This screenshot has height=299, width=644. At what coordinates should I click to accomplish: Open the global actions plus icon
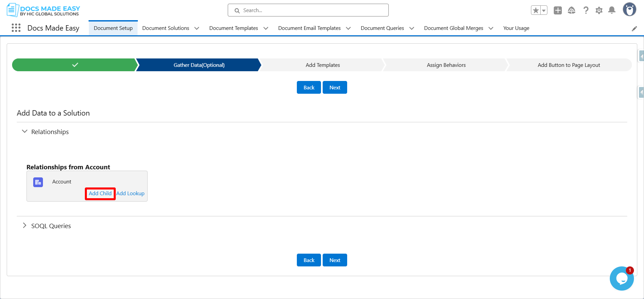tap(558, 10)
